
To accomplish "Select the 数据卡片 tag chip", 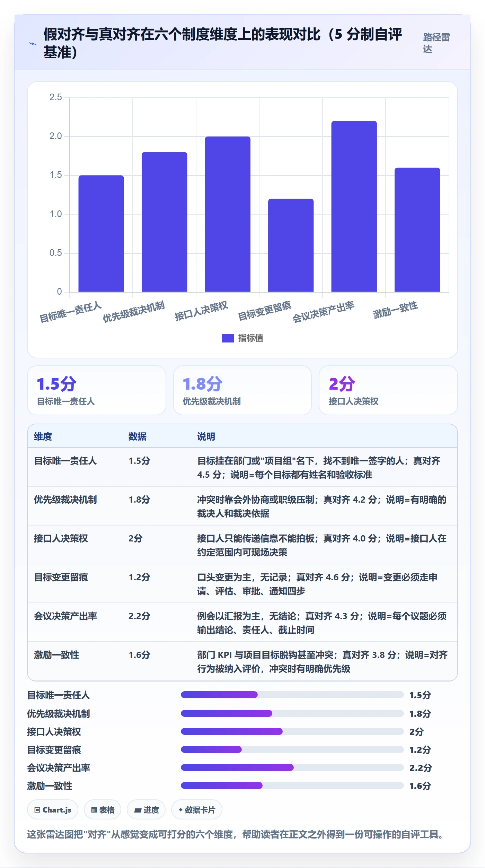I will click(x=197, y=810).
